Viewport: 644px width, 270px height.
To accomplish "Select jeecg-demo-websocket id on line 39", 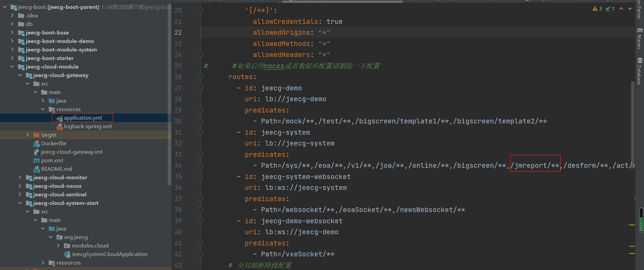I will [x=302, y=221].
